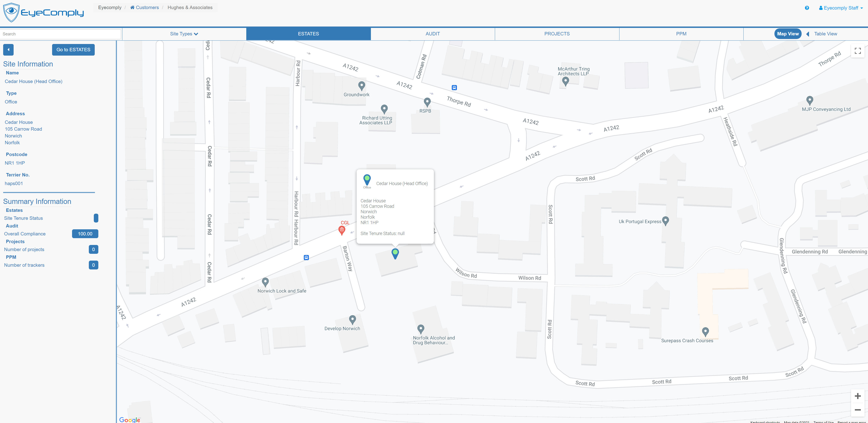The width and height of the screenshot is (868, 423).
Task: Click the bus stop icon on Thorpe Rd
Action: pyautogui.click(x=454, y=88)
